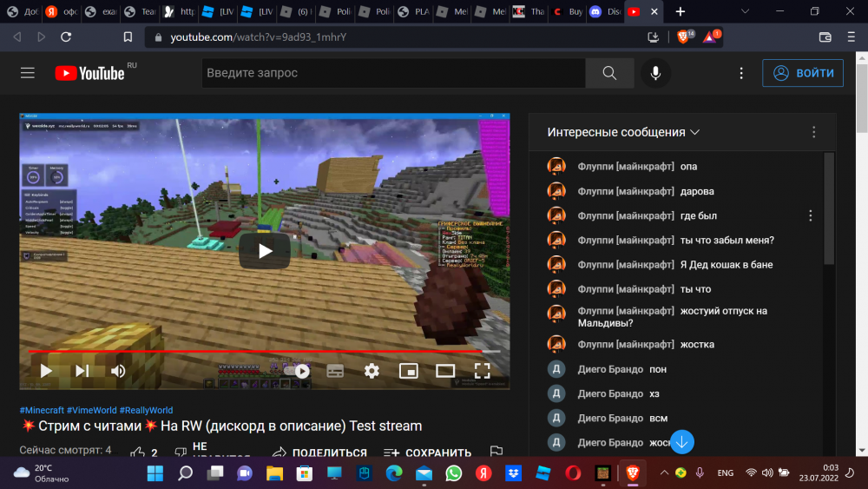The width and height of the screenshot is (868, 489).
Task: Open options for 'где был' message
Action: click(x=811, y=215)
